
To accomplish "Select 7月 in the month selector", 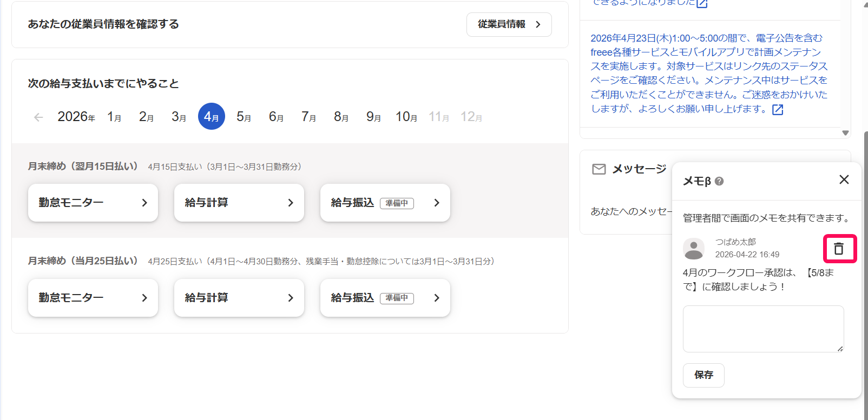I will coord(309,117).
